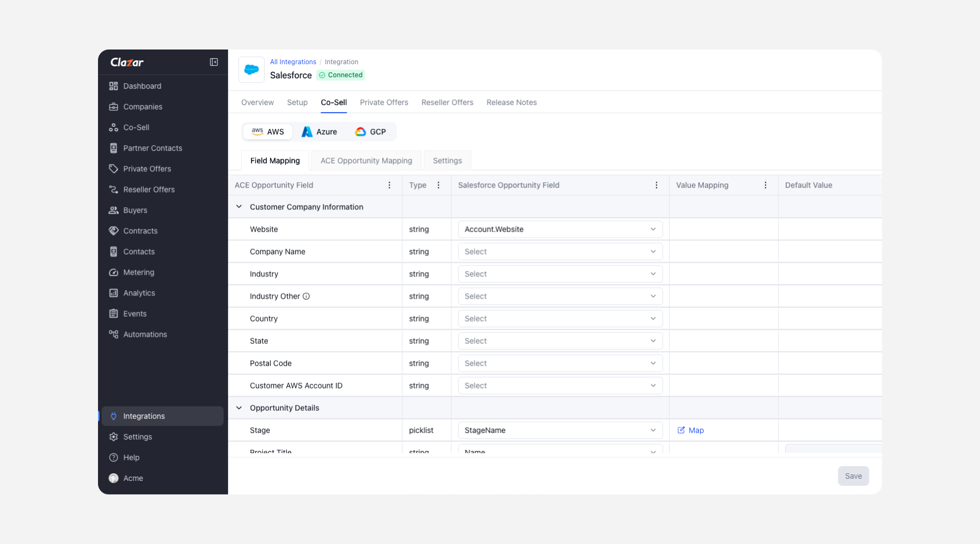Click the Default Value column header
The width and height of the screenshot is (980, 544).
pos(808,185)
